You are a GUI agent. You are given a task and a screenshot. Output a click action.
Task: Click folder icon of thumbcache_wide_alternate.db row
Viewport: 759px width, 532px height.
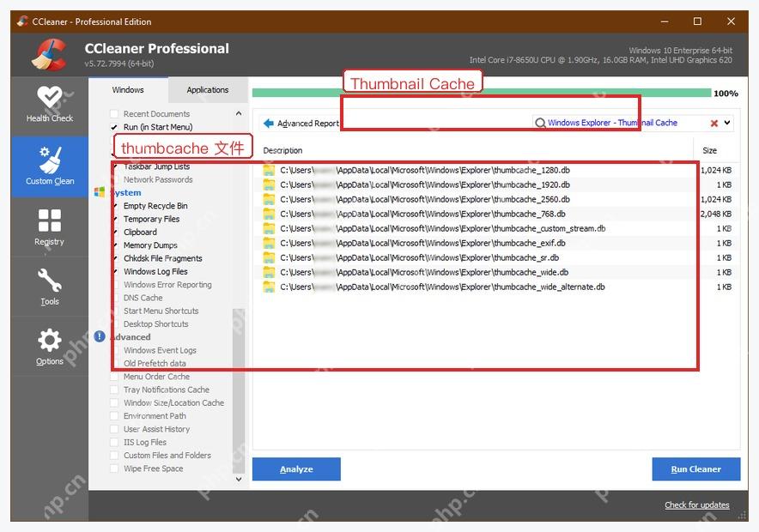[269, 287]
